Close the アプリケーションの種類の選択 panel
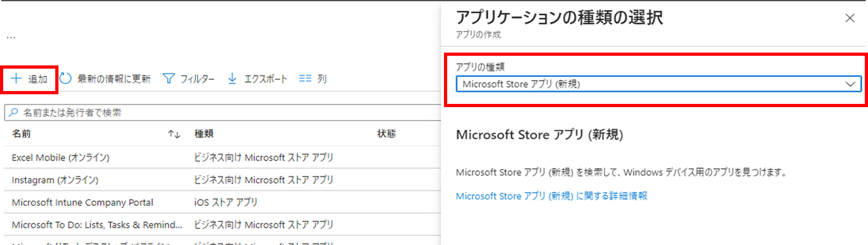Viewport: 868px width, 245px height. tap(850, 18)
